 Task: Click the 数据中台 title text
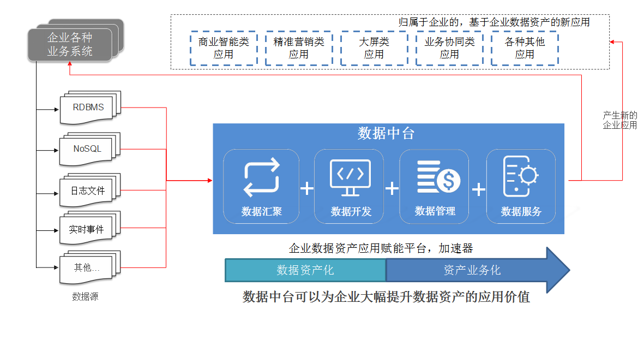pyautogui.click(x=386, y=133)
